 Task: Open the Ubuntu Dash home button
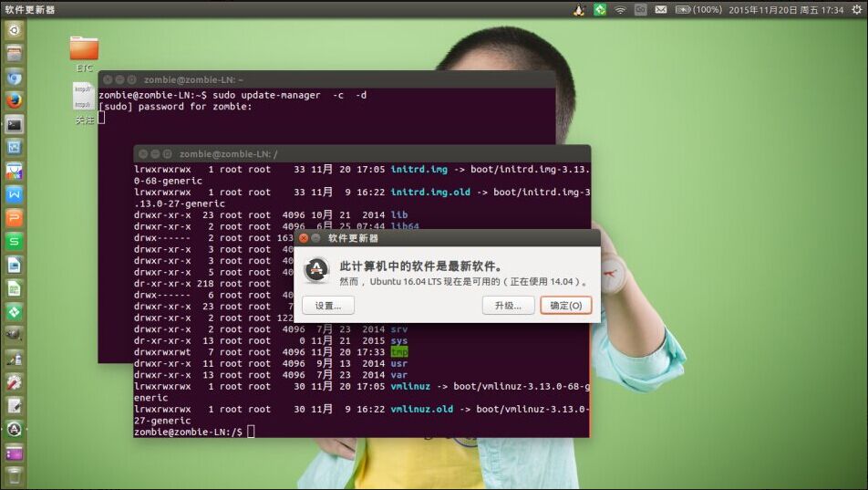(14, 29)
